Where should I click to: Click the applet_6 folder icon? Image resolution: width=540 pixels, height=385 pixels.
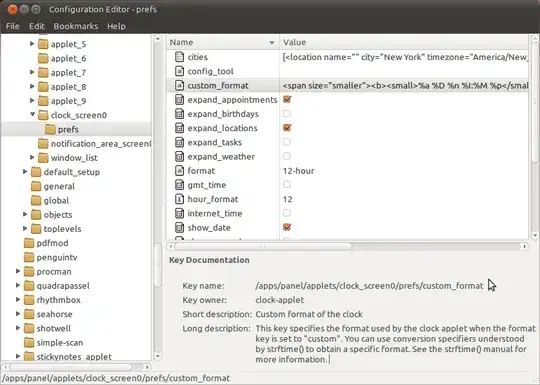tap(43, 58)
